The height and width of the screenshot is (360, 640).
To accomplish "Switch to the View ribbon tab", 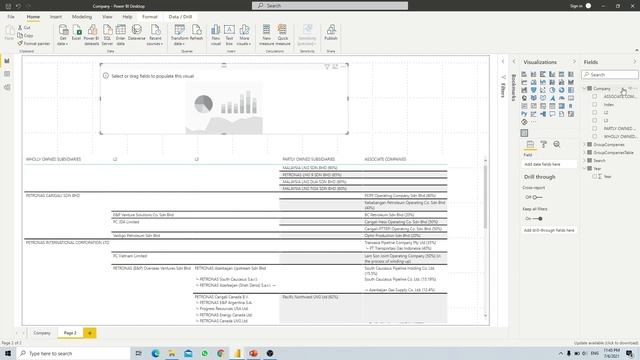I will 107,17.
